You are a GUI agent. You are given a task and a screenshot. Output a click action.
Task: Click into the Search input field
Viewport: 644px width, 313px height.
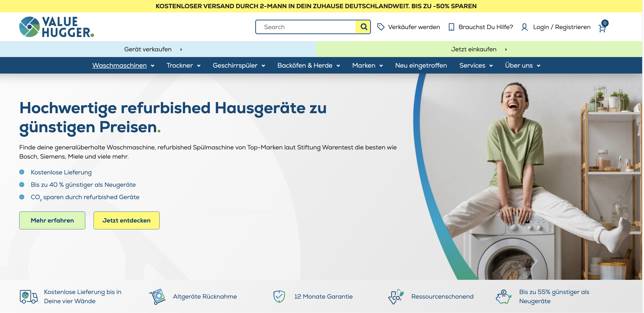click(306, 27)
